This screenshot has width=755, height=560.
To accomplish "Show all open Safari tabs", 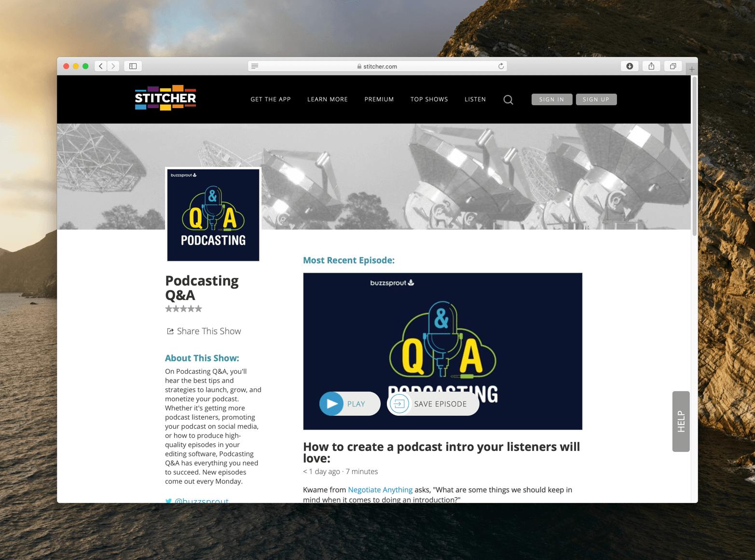I will pos(673,66).
